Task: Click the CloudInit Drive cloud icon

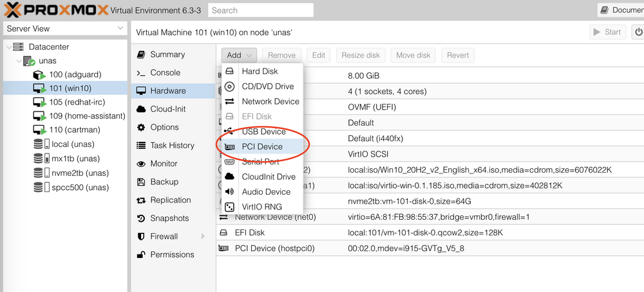Action: (x=229, y=177)
